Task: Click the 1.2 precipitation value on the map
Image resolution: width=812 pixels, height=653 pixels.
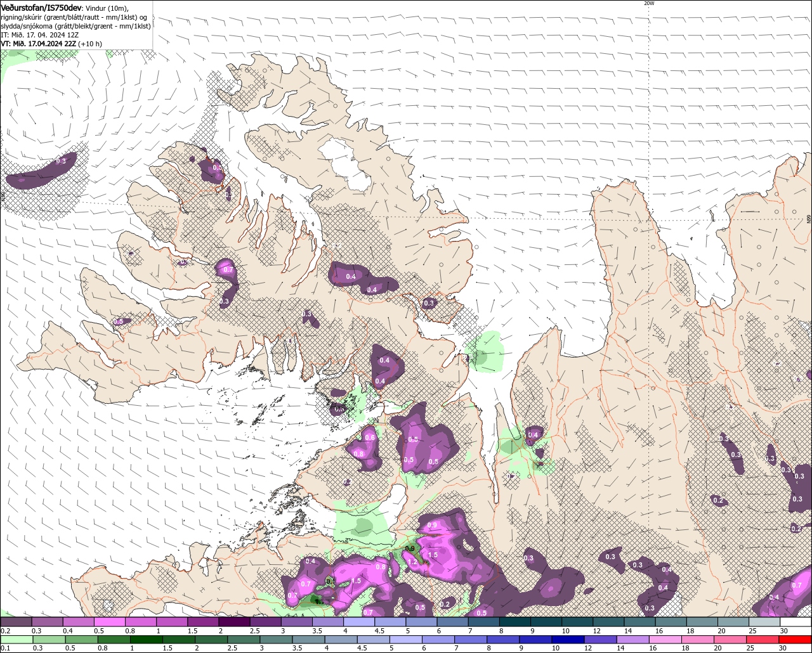Action: point(412,562)
